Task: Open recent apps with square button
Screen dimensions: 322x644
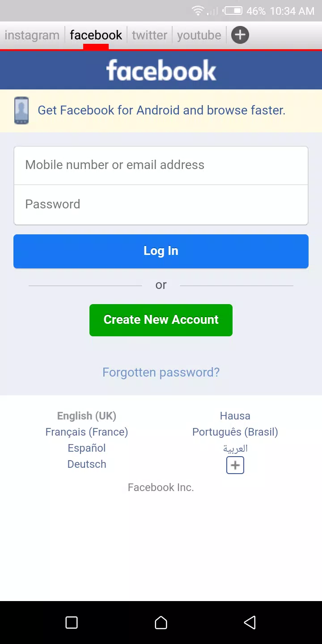Action: pos(72,623)
